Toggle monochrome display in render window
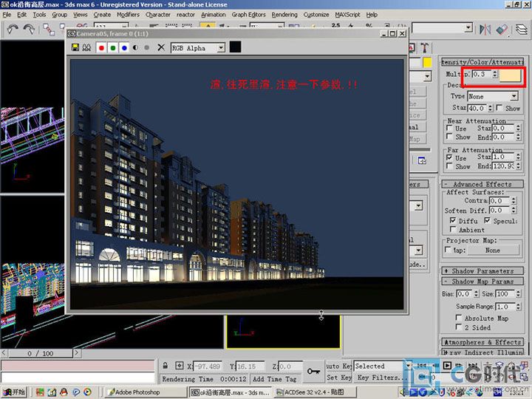 tap(146, 48)
